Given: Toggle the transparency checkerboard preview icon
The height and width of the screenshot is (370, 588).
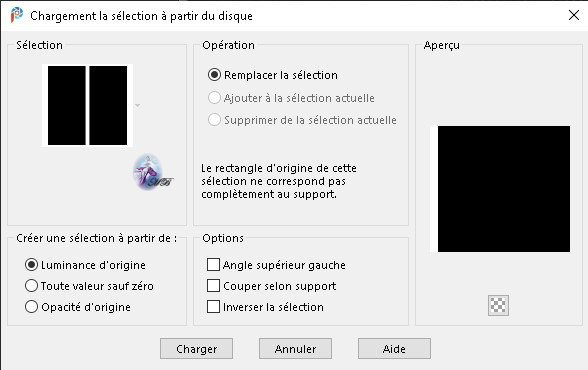Looking at the screenshot, I should point(498,305).
